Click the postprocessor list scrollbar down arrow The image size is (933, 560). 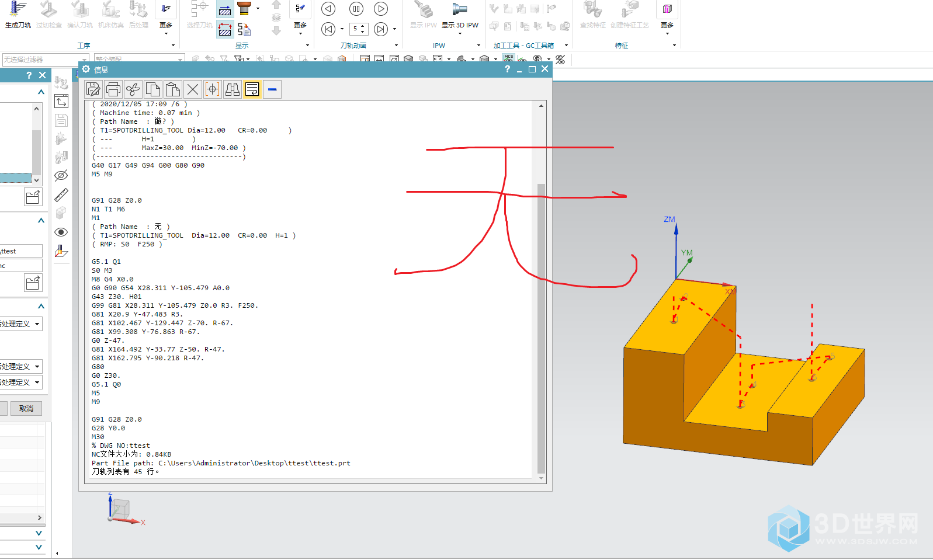36,180
